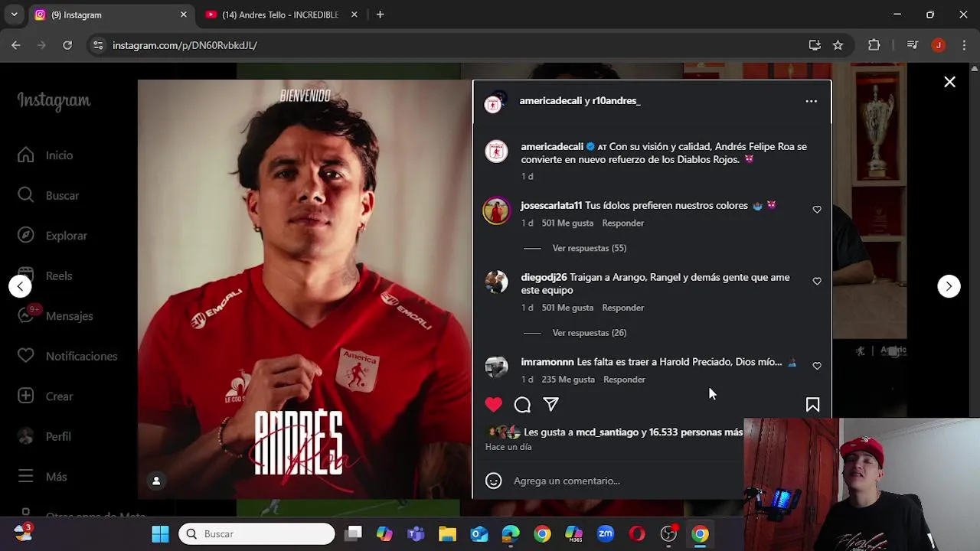Click the comment bubble icon
The width and height of the screenshot is (980, 551).
pyautogui.click(x=522, y=405)
